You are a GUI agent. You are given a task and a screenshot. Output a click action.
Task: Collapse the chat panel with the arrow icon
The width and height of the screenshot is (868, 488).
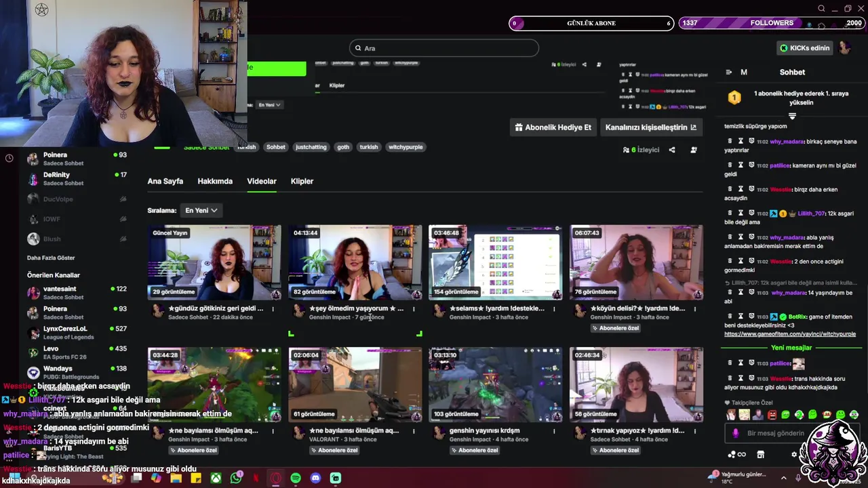tap(729, 72)
